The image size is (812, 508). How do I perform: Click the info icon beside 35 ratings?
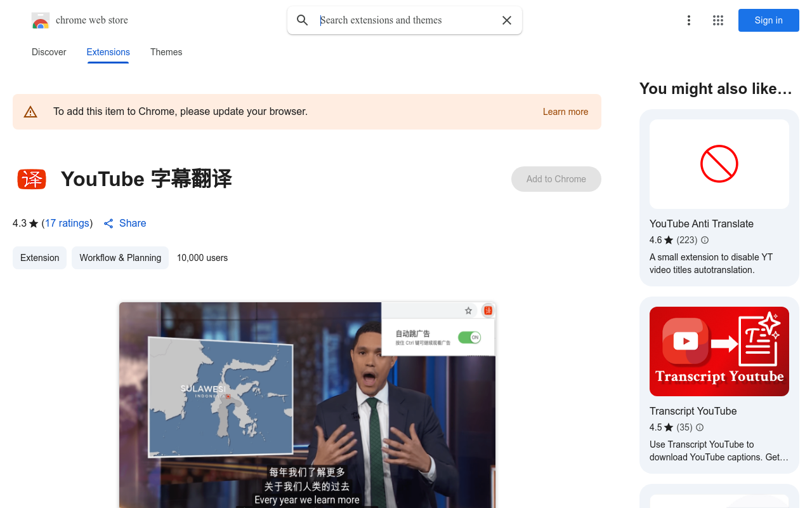point(700,427)
